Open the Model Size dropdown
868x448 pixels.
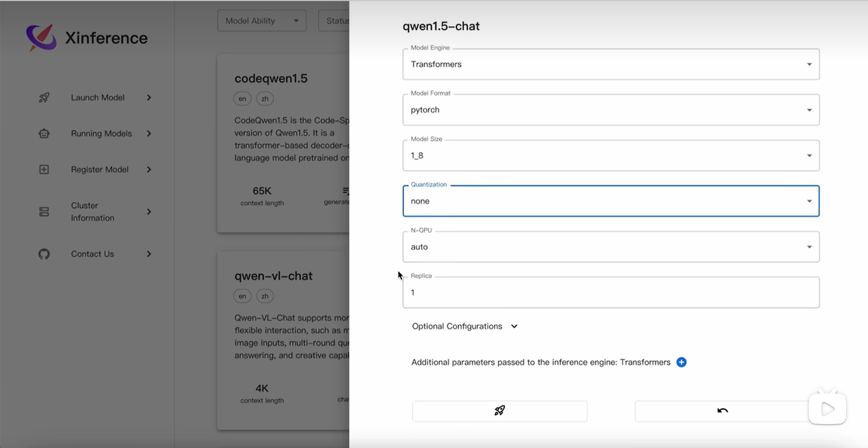[611, 156]
